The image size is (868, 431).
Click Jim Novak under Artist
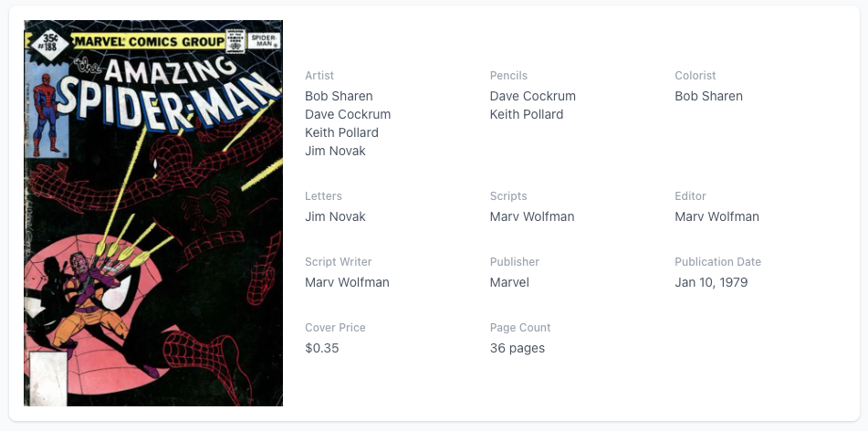click(x=335, y=151)
